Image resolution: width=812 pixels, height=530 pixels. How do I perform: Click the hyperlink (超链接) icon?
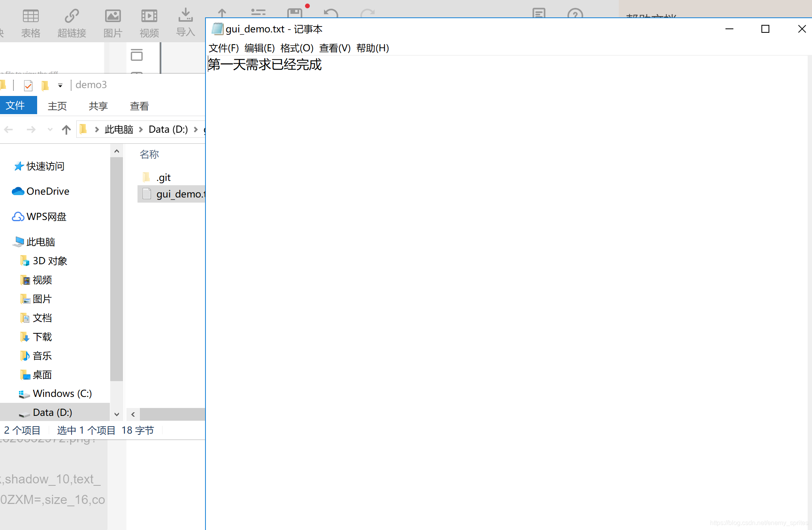click(72, 17)
